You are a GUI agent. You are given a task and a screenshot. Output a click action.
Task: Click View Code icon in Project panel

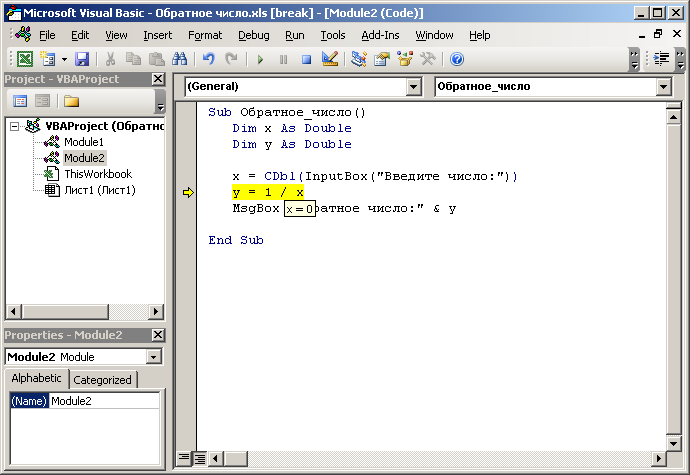pos(20,101)
